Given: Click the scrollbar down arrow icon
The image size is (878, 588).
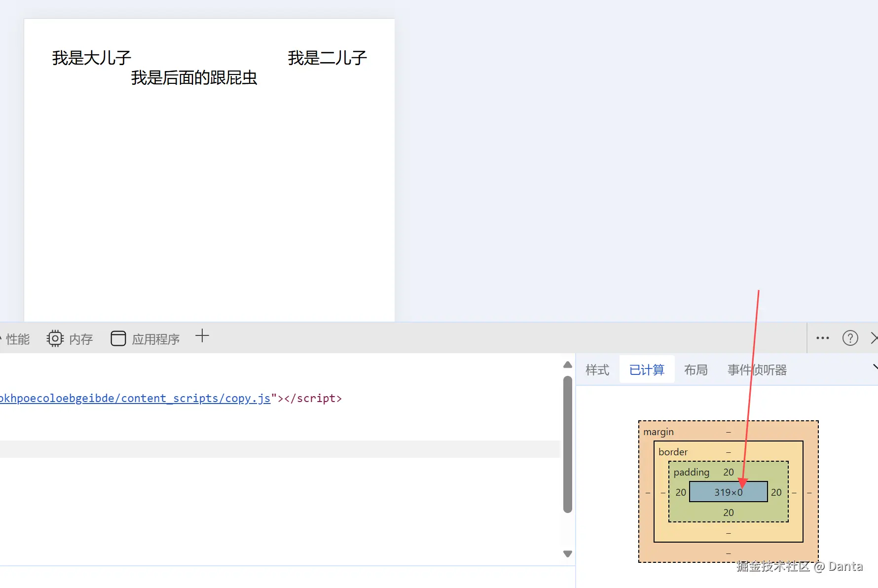Looking at the screenshot, I should [x=567, y=553].
